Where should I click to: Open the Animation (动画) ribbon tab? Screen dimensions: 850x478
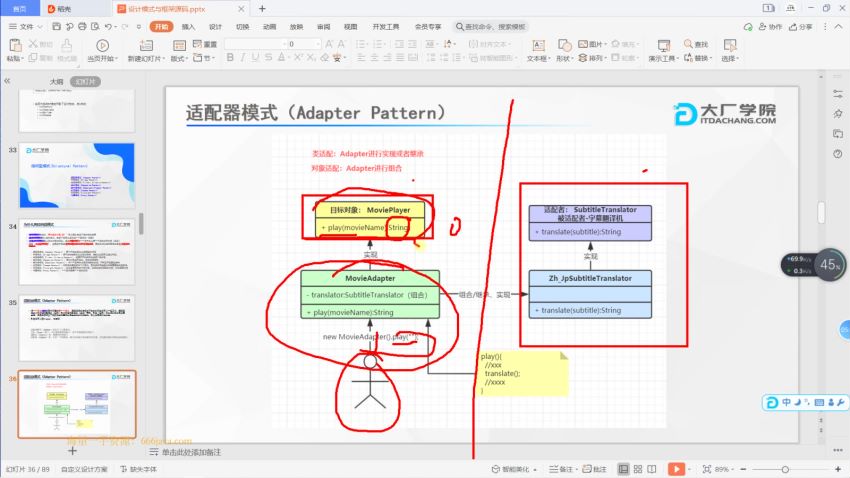269,27
